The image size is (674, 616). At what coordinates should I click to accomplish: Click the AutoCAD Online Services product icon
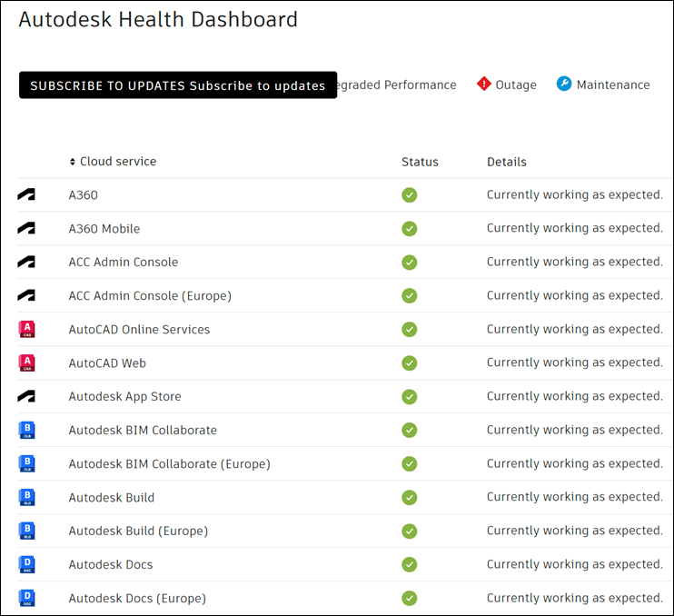(26, 329)
